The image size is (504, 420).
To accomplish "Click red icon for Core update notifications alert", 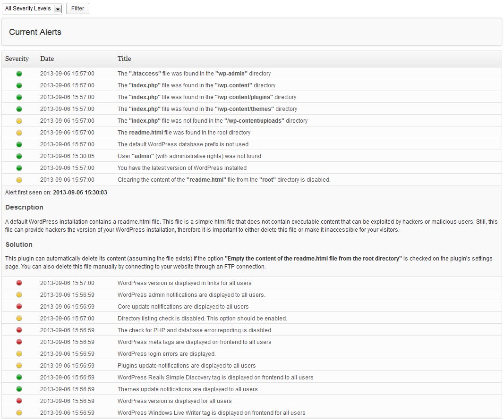I will [x=19, y=307].
